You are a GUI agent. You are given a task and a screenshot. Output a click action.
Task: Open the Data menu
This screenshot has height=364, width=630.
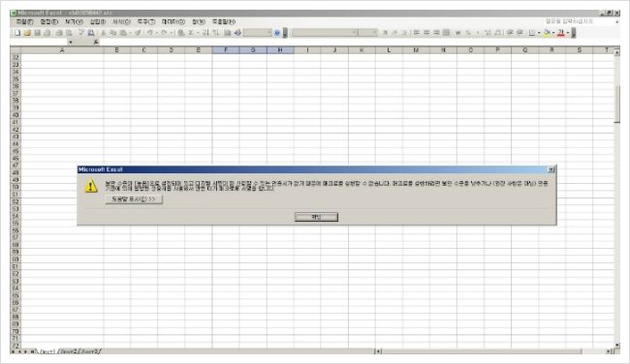(x=173, y=21)
